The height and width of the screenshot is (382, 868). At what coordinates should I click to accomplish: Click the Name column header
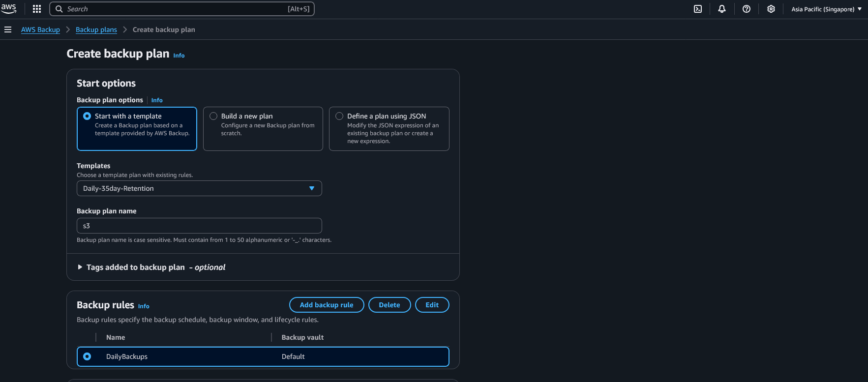pyautogui.click(x=116, y=337)
